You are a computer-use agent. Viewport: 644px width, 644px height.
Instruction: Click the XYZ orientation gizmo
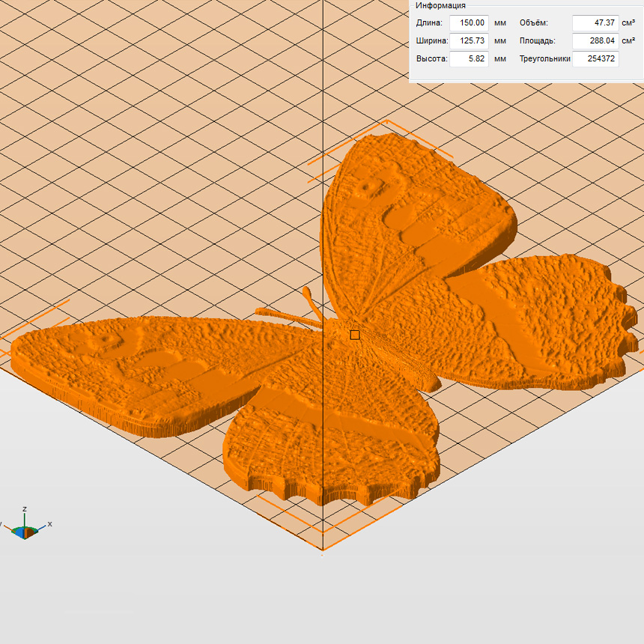(25, 529)
